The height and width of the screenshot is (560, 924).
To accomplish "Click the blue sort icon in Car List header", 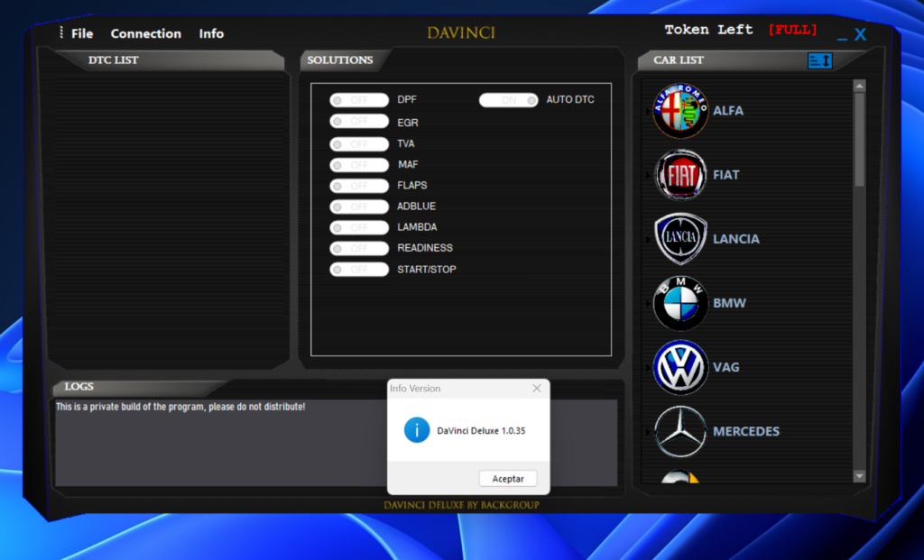I will click(x=819, y=60).
